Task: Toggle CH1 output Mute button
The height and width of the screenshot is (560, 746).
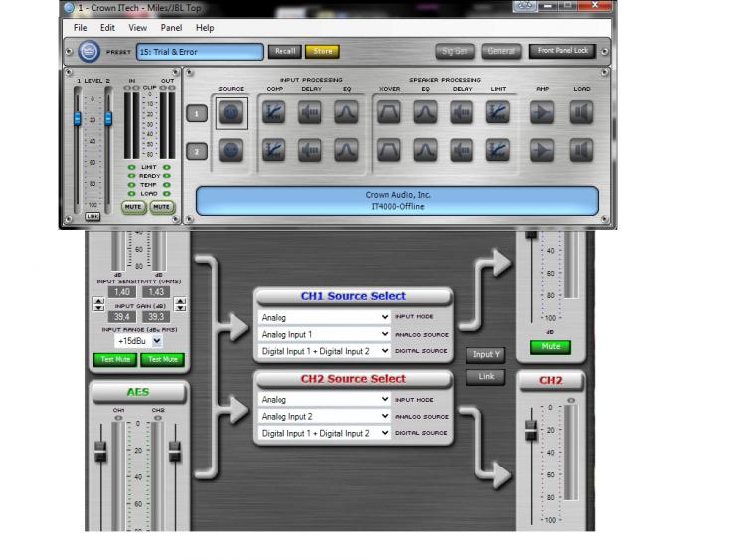Action: pyautogui.click(x=550, y=347)
